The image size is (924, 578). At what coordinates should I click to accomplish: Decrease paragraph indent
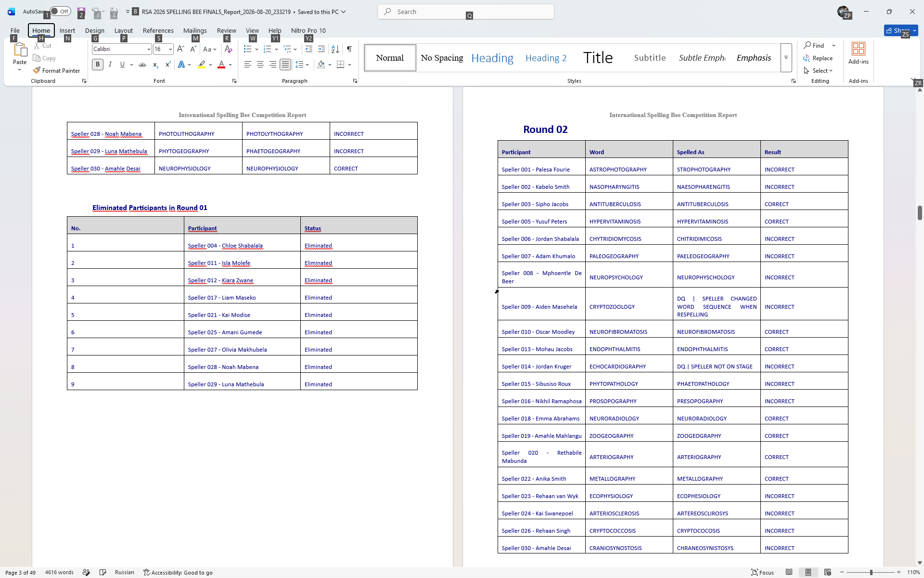point(309,49)
